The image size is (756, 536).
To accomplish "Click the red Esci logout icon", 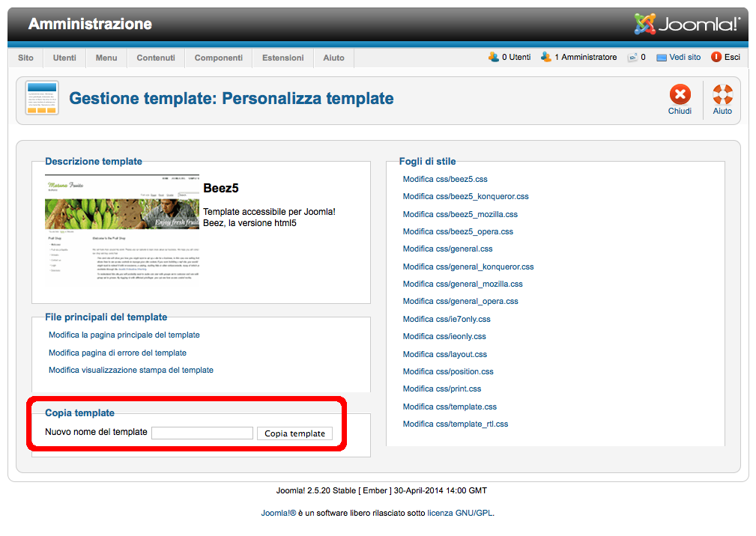I will 716,57.
